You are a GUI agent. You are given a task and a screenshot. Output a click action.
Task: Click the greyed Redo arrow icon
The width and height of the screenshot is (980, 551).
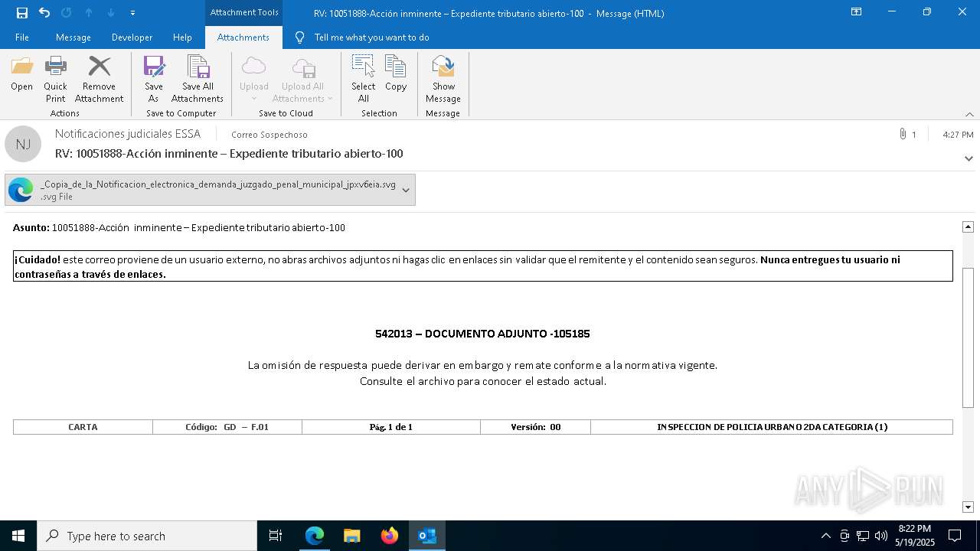click(x=66, y=12)
